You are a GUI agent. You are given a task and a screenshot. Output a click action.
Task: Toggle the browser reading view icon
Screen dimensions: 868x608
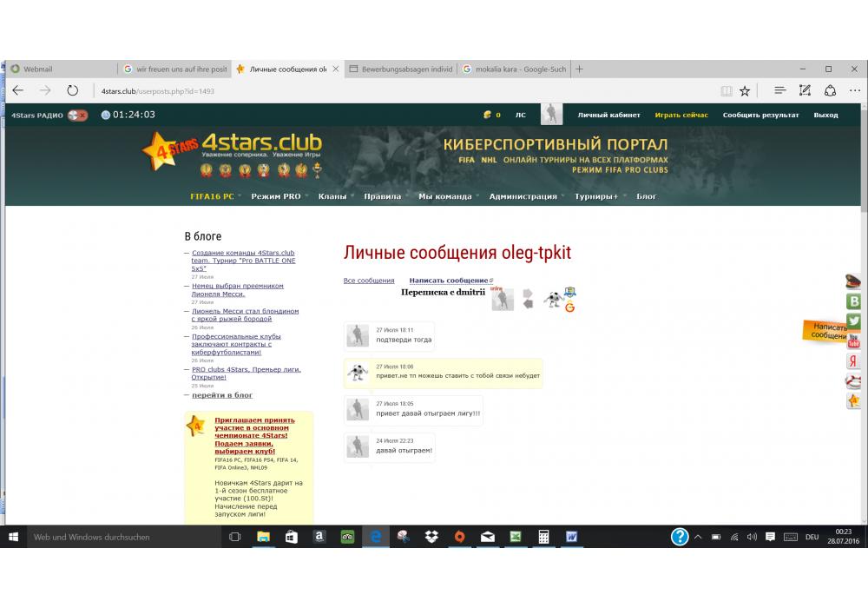(x=727, y=90)
